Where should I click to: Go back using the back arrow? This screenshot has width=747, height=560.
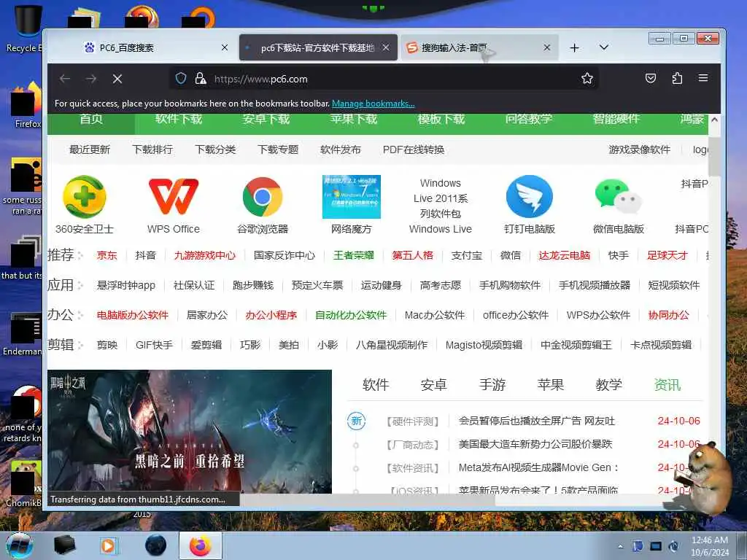(65, 79)
